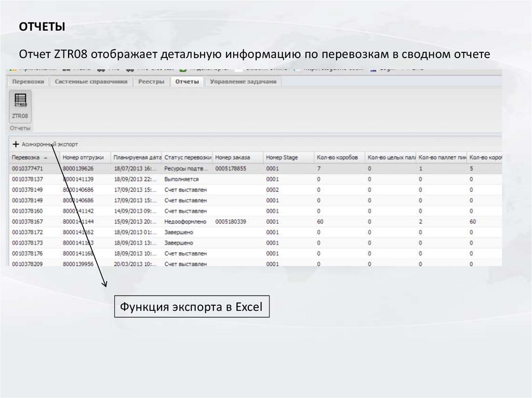Viewport: 532px width, 398px height.
Task: Click the Планируемая дата column header
Action: [137, 157]
